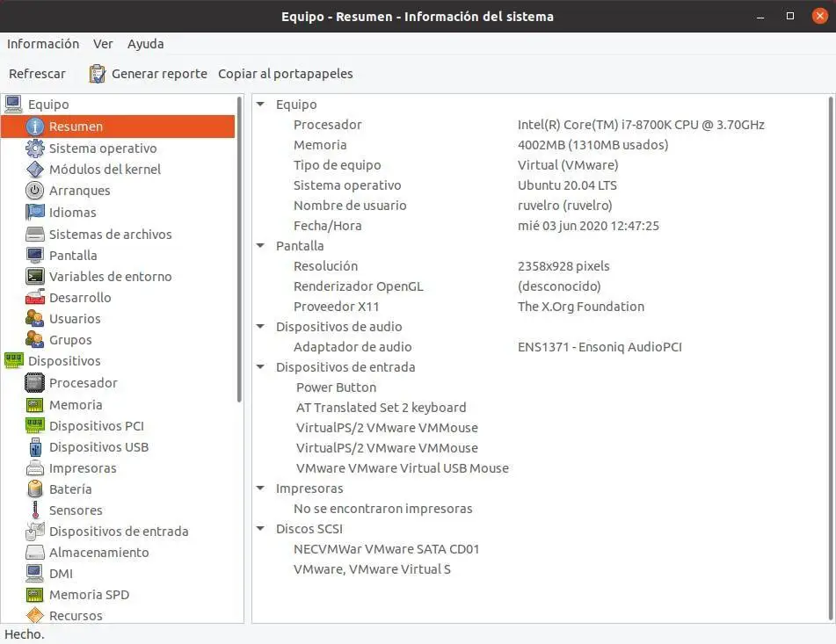This screenshot has height=644, width=836.
Task: Click the Generar reporte clipboard icon
Action: (98, 74)
